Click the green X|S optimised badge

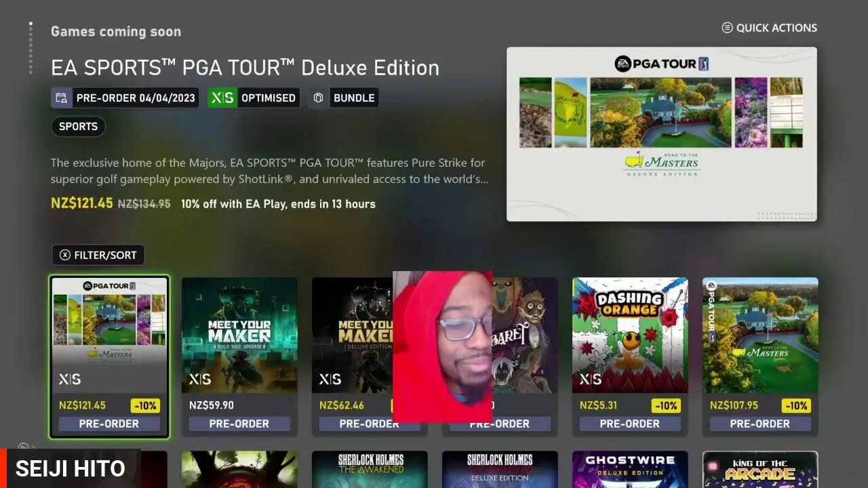point(222,98)
